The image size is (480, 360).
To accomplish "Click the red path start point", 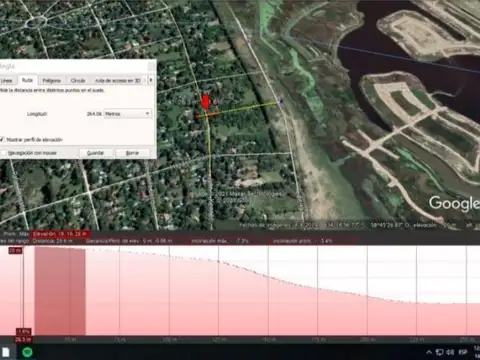I will 197,116.
